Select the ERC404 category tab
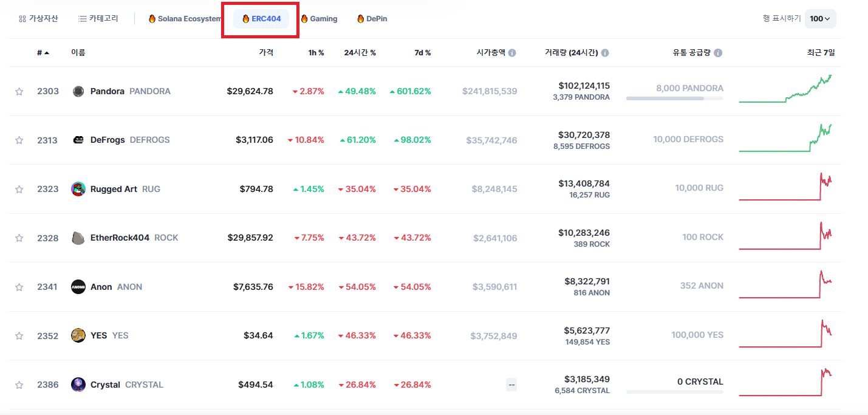 [x=261, y=19]
